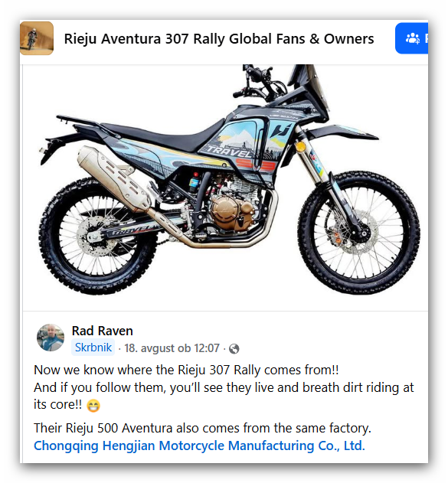Click the Skrbnik admin badge
The width and height of the screenshot is (448, 483).
pos(93,348)
